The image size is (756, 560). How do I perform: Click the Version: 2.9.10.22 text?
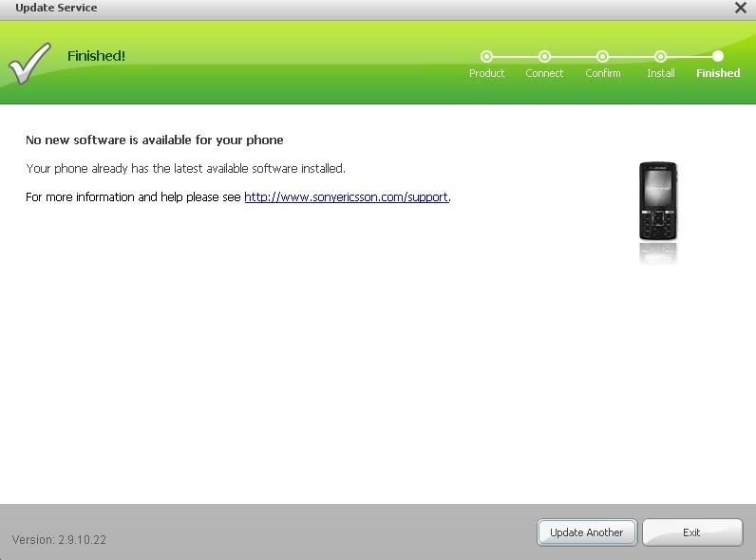59,540
